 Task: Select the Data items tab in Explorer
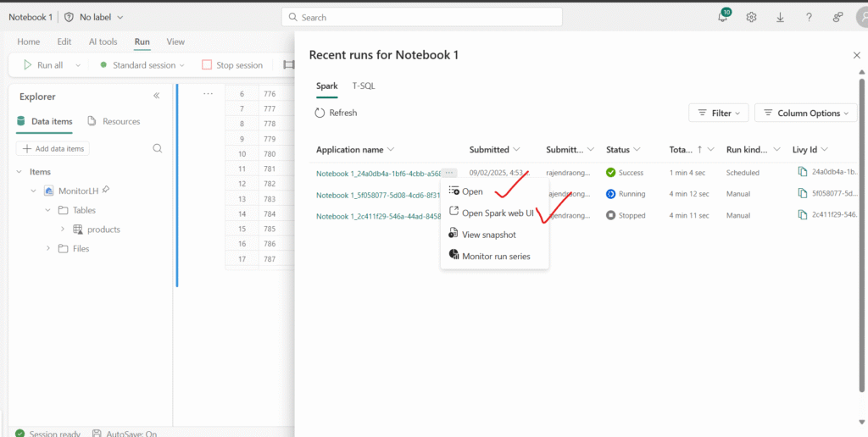click(x=44, y=121)
